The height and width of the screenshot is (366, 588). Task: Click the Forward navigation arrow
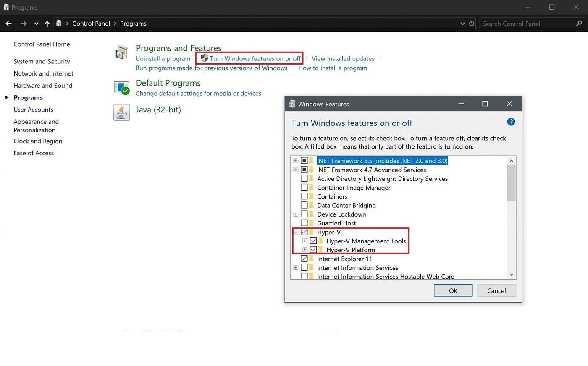tap(24, 24)
